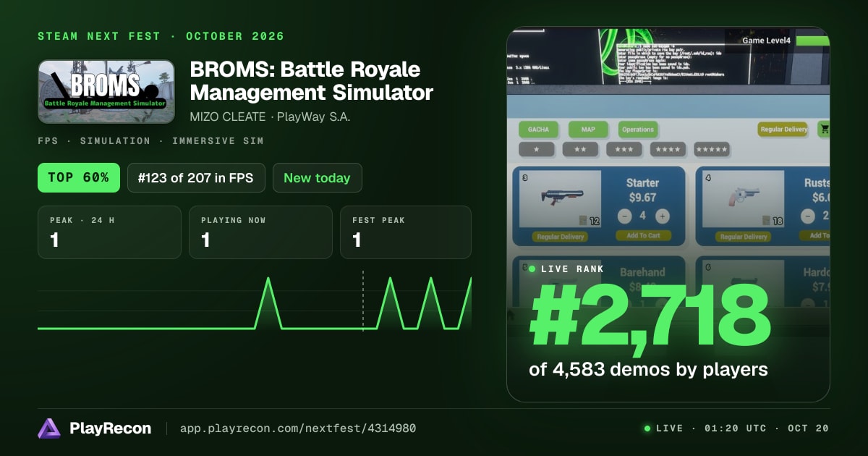Screen dimensions: 868x456
Task: Click the minus quantity button on Starter card
Action: coord(625,216)
